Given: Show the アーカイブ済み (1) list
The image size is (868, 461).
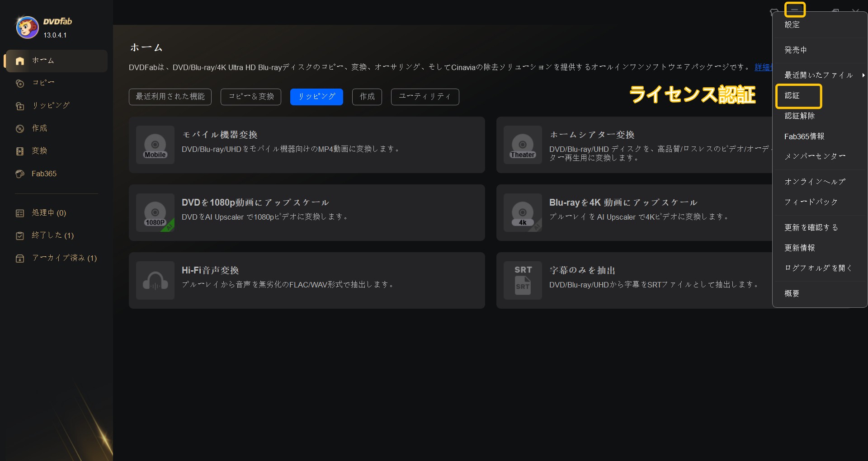Looking at the screenshot, I should point(56,259).
